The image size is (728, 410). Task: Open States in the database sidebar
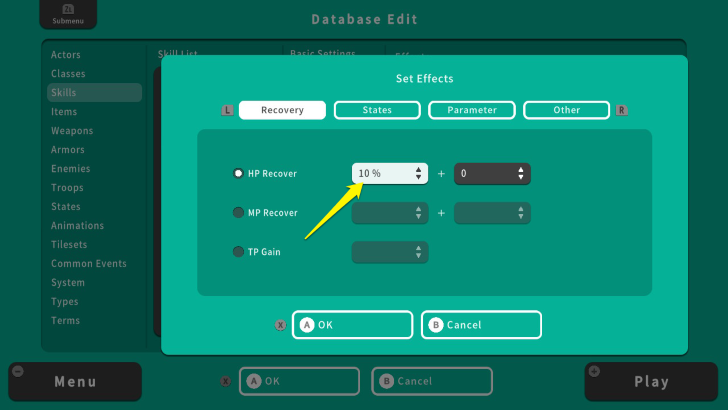tap(65, 207)
